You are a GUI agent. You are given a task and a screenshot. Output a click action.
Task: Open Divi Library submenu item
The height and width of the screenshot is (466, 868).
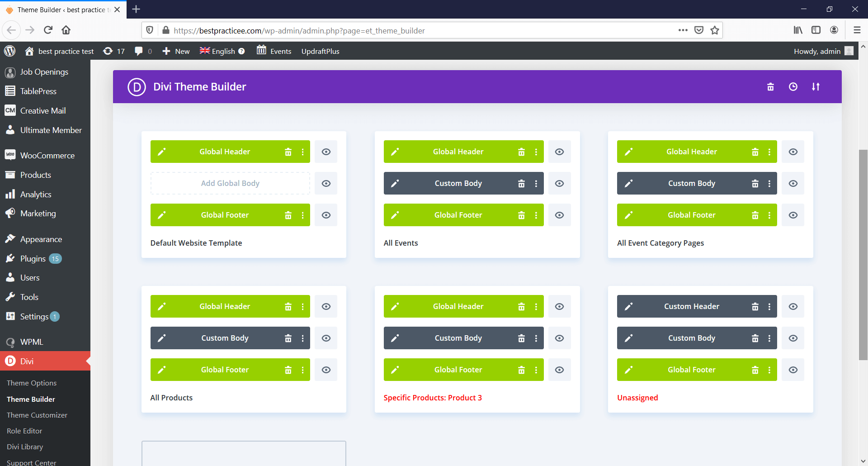[25, 447]
